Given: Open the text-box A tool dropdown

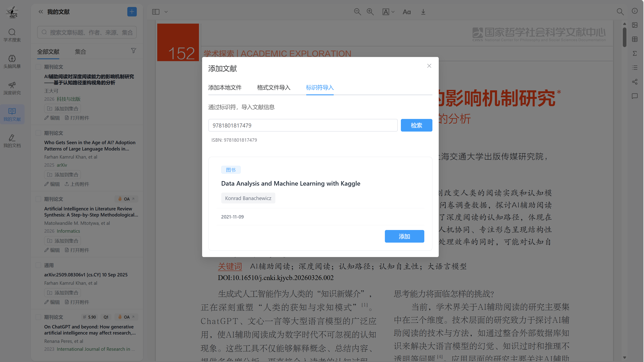Looking at the screenshot, I should (x=388, y=12).
